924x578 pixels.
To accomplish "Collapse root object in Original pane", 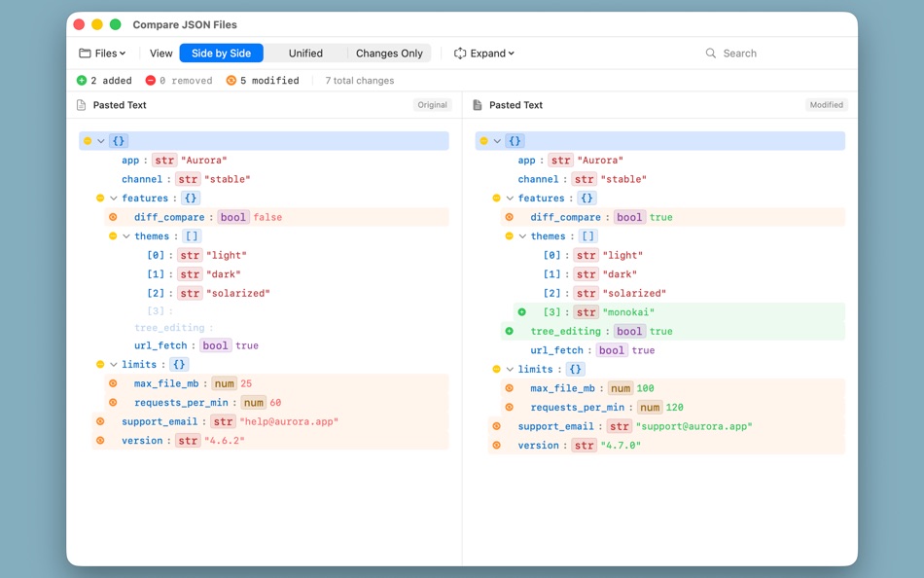I will coord(101,141).
